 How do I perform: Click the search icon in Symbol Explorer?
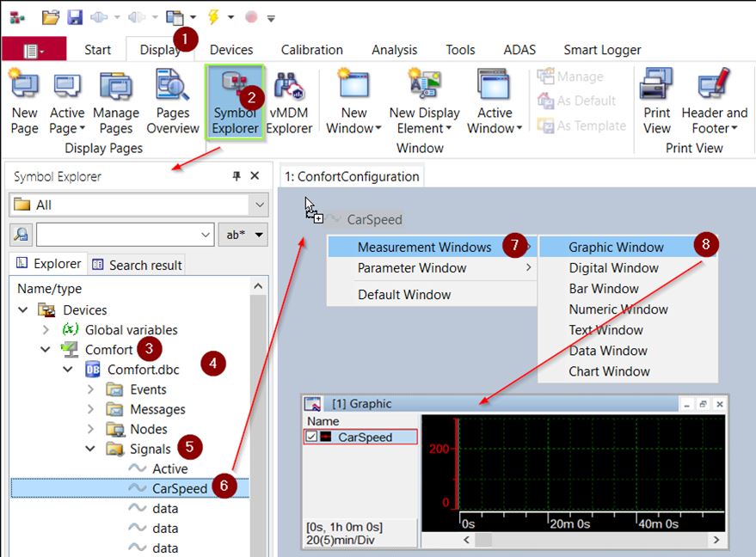point(22,235)
